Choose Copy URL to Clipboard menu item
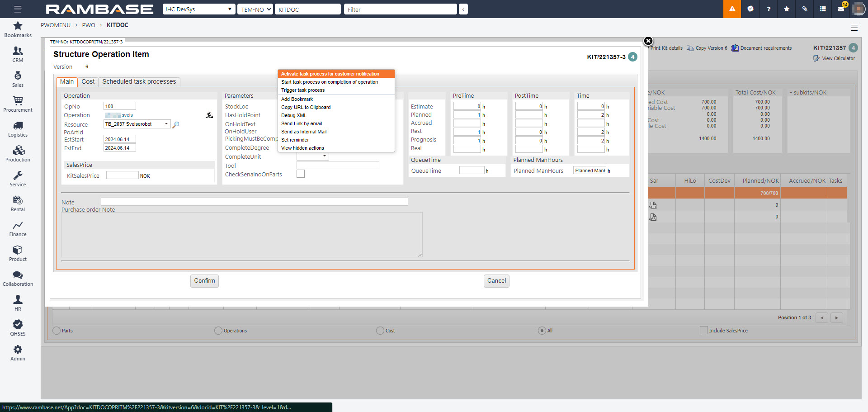The width and height of the screenshot is (868, 412). (x=306, y=107)
